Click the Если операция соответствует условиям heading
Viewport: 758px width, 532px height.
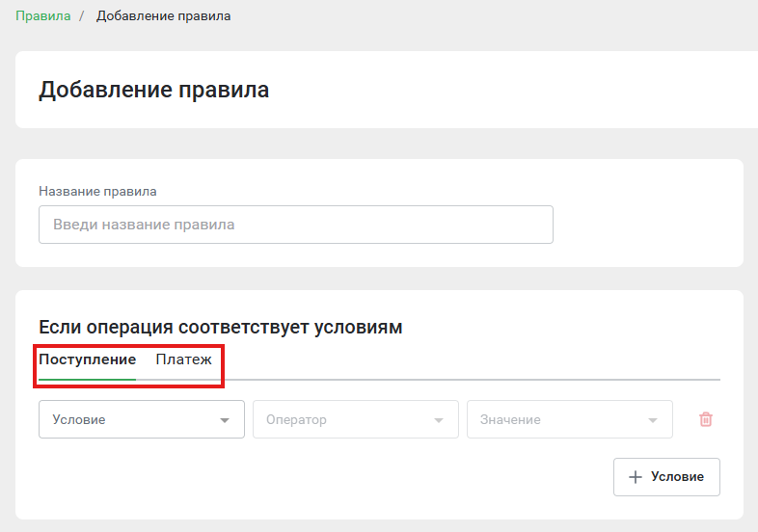221,327
